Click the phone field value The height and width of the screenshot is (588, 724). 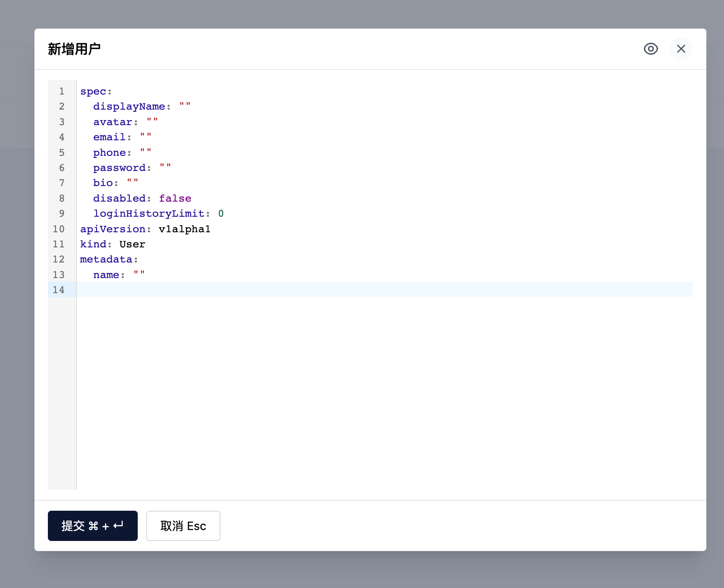point(146,152)
